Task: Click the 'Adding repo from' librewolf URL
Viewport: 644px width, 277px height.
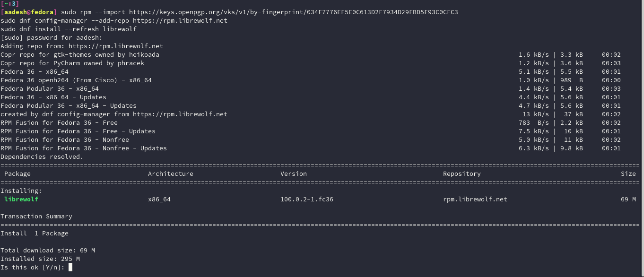Action: tap(116, 46)
